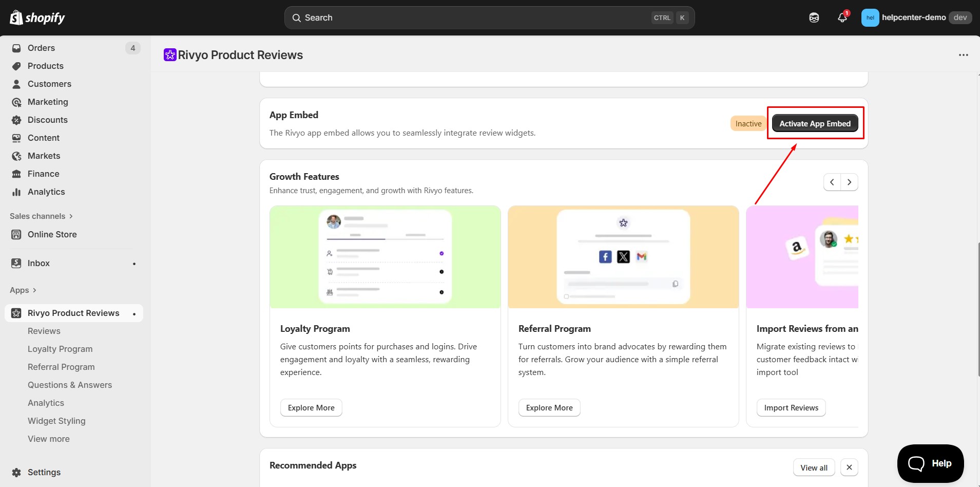Dismiss the Recommended Apps section
The height and width of the screenshot is (487, 980).
point(849,467)
